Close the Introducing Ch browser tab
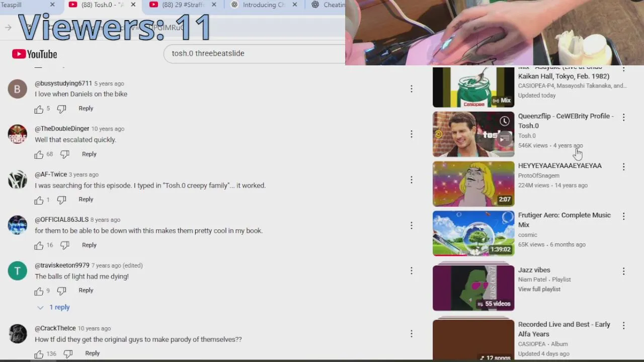Viewport: 644px width, 362px height. (x=294, y=5)
